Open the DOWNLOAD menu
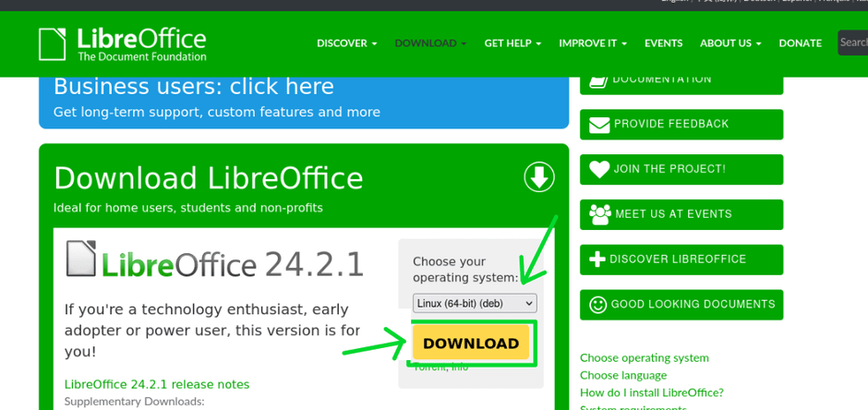The width and height of the screenshot is (868, 410). point(430,43)
